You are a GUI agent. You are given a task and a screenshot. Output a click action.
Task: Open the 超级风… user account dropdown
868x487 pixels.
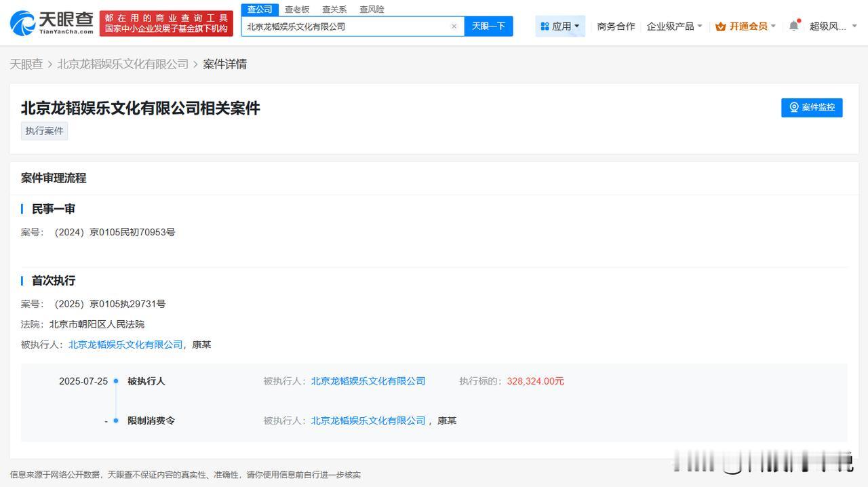pyautogui.click(x=833, y=26)
